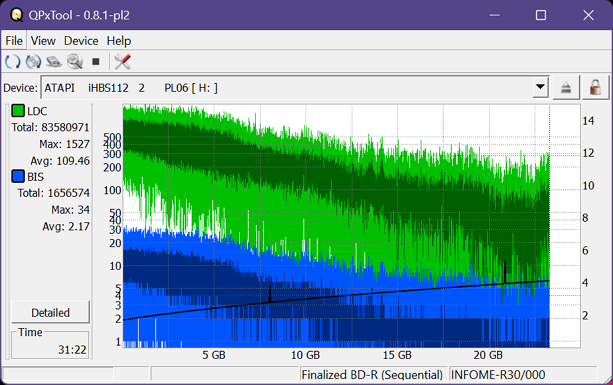Click the magnifier disc scan icon
This screenshot has width=613, height=385.
[75, 61]
